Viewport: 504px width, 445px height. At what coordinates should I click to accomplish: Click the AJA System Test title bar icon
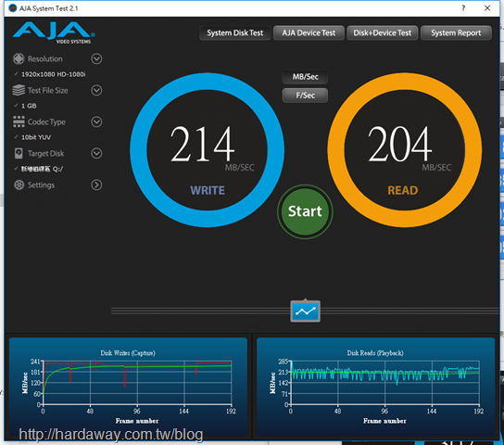click(x=13, y=8)
